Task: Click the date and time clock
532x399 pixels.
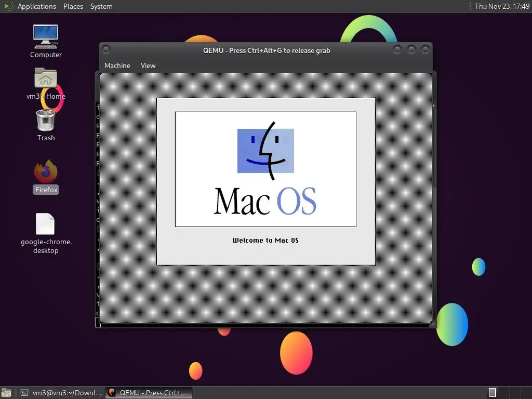Action: pyautogui.click(x=502, y=6)
